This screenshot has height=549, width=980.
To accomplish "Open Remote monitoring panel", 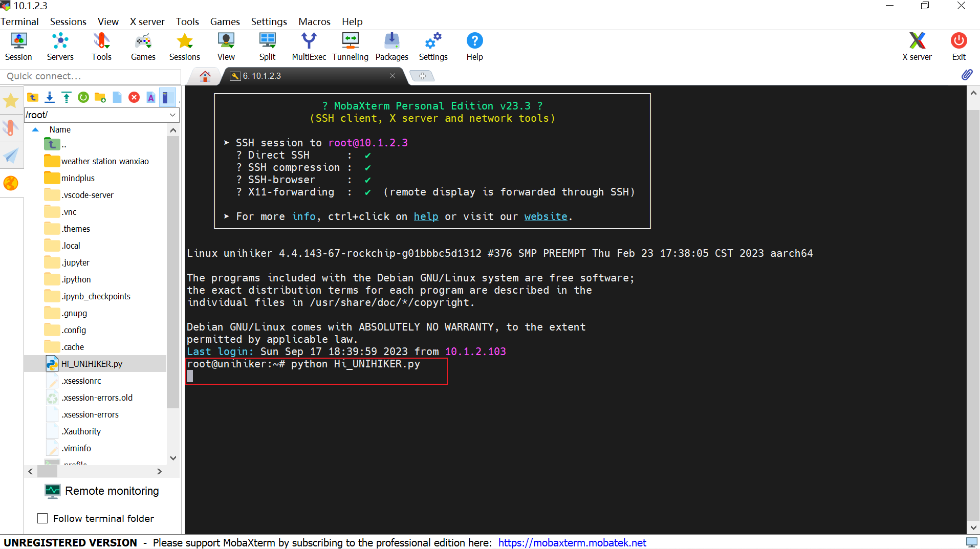I will pos(102,491).
